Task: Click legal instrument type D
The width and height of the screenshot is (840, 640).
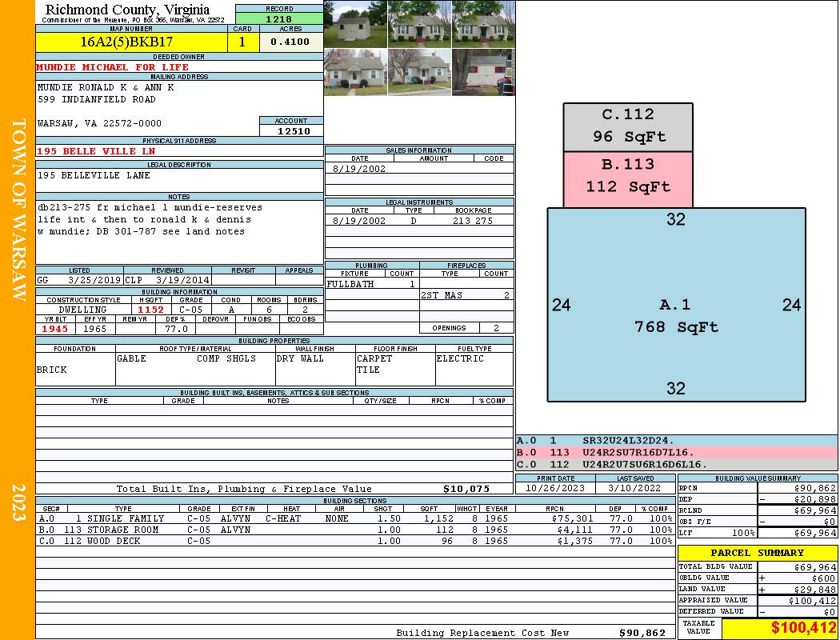Action: pos(413,221)
